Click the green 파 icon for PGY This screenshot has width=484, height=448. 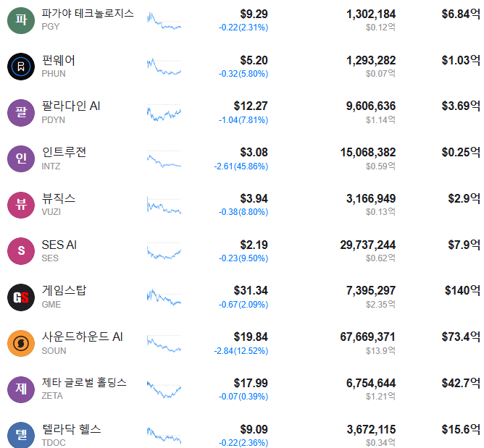[x=21, y=20]
